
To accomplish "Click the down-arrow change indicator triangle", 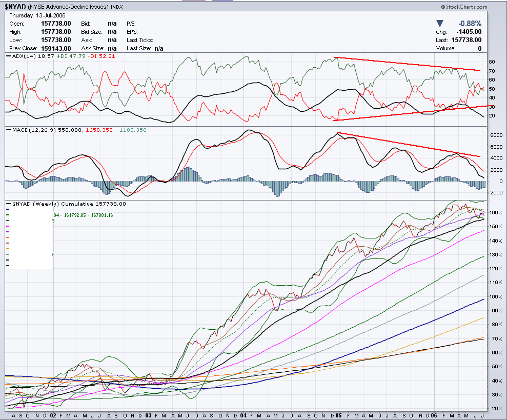I will [440, 23].
